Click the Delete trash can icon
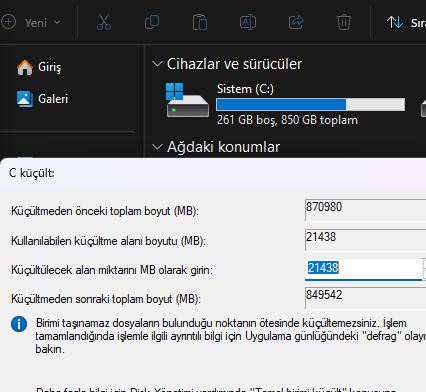This screenshot has width=426, height=392. coord(344,22)
